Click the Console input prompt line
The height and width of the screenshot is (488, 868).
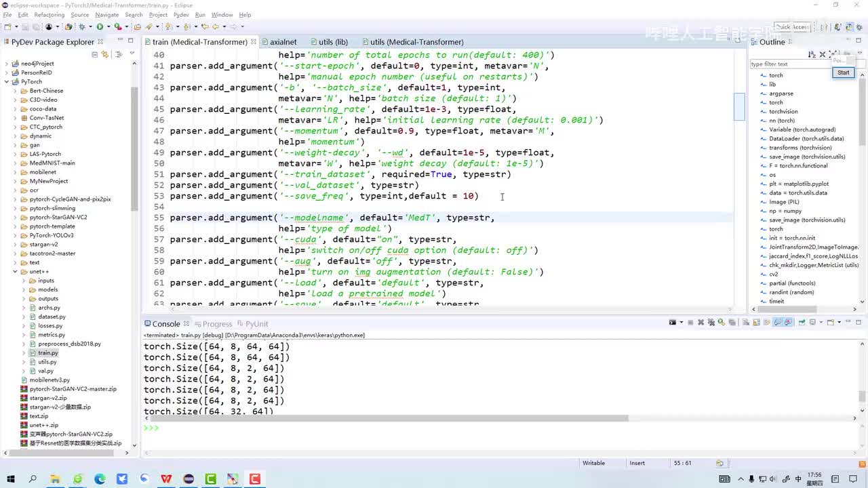[502, 428]
